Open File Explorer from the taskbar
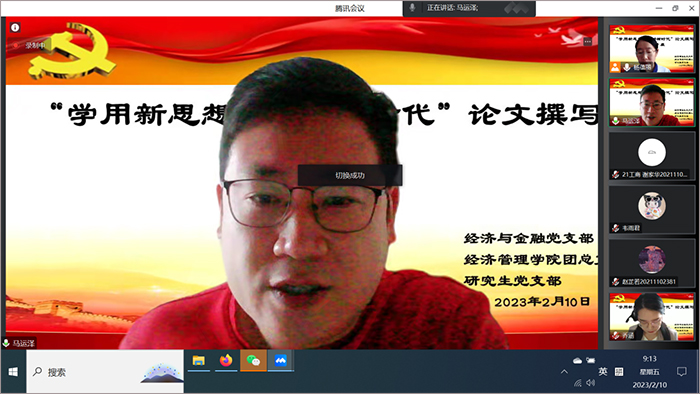The height and width of the screenshot is (394, 700). 199,361
